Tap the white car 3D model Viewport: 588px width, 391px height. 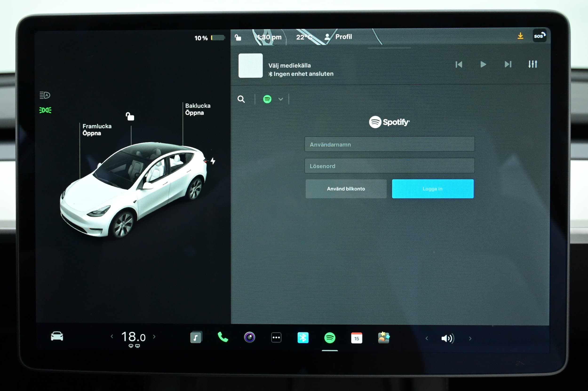point(133,190)
